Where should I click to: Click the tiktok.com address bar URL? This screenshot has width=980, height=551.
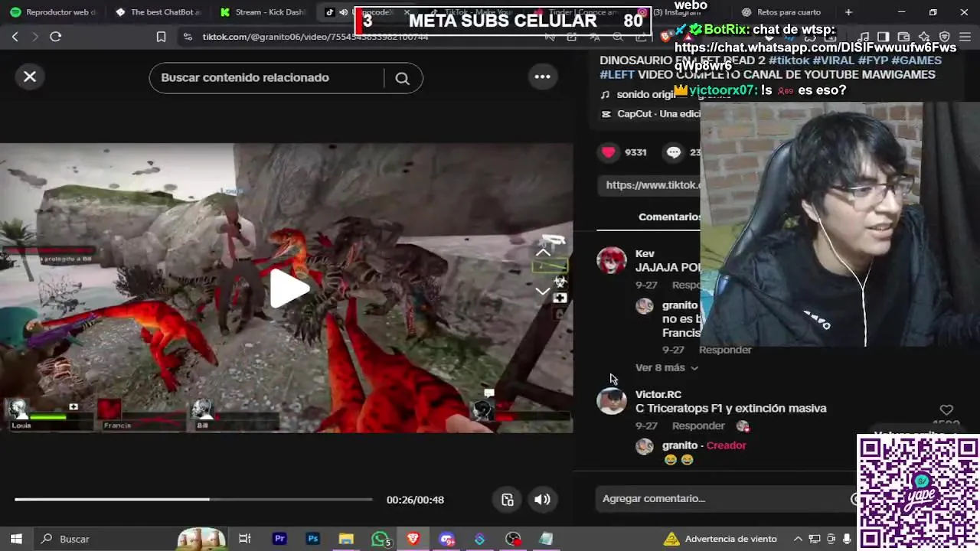tap(315, 37)
